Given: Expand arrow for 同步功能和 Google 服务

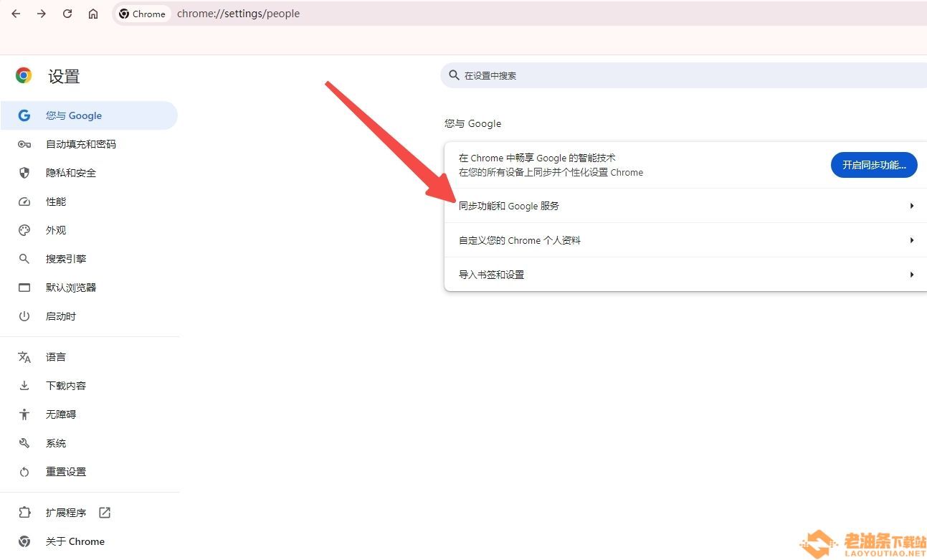Looking at the screenshot, I should [x=911, y=206].
